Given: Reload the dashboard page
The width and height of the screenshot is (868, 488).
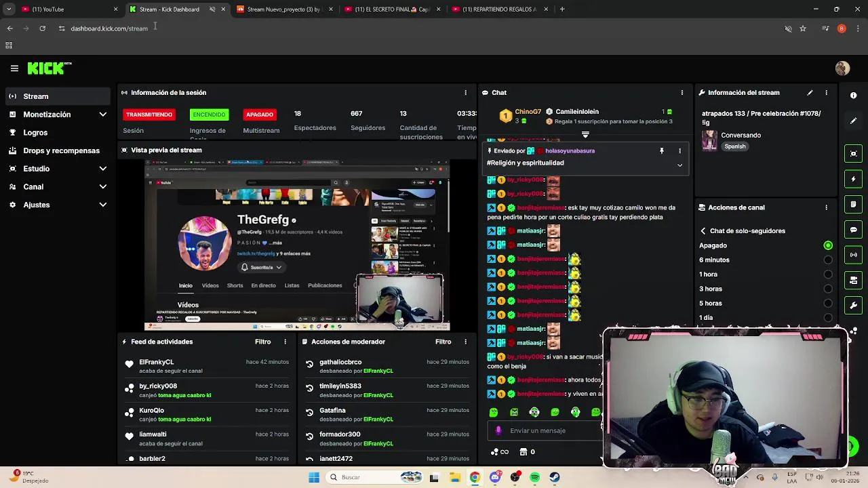Looking at the screenshot, I should click(42, 28).
